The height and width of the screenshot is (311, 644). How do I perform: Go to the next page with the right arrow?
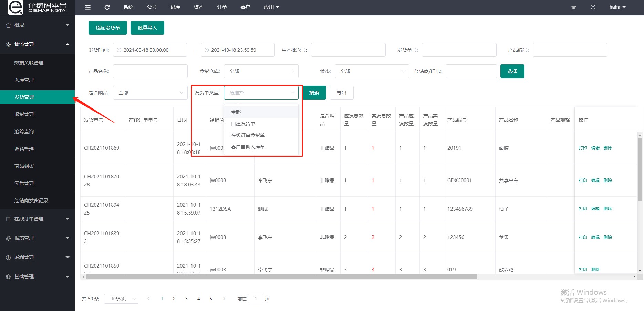pos(224,299)
